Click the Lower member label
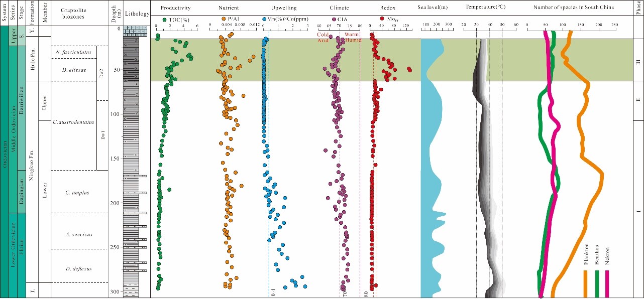644x299 pixels. coord(45,191)
